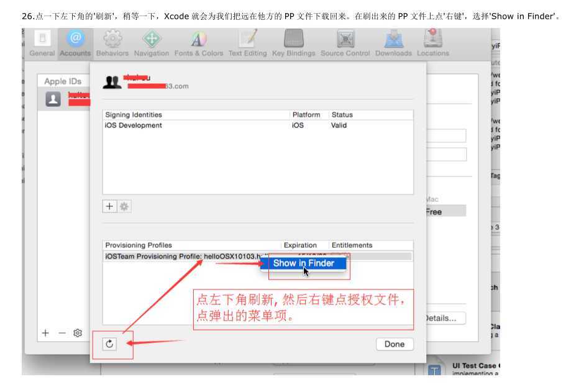
Task: Click the team members icon
Action: (x=112, y=82)
